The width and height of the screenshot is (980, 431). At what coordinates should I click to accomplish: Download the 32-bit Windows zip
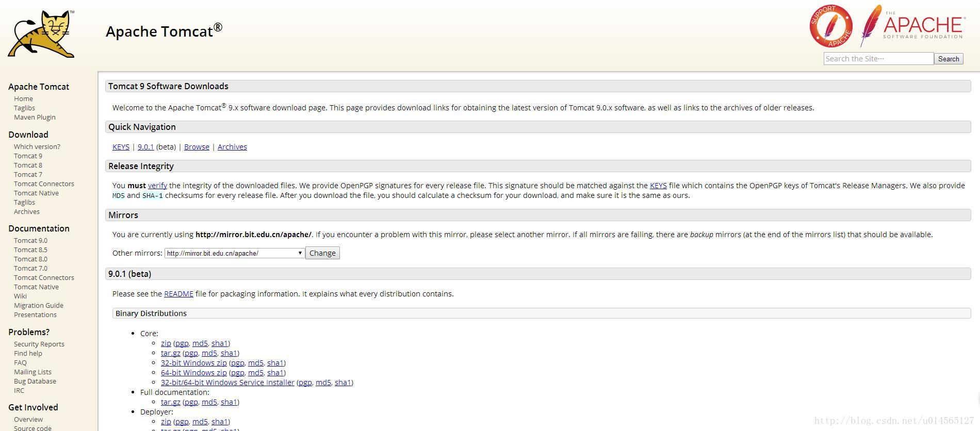[193, 363]
